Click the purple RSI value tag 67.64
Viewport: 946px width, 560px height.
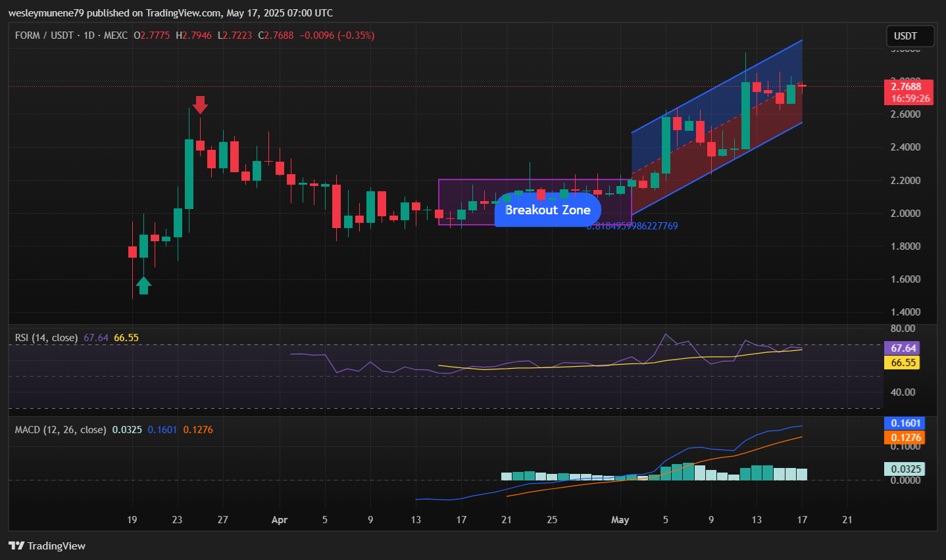[903, 348]
